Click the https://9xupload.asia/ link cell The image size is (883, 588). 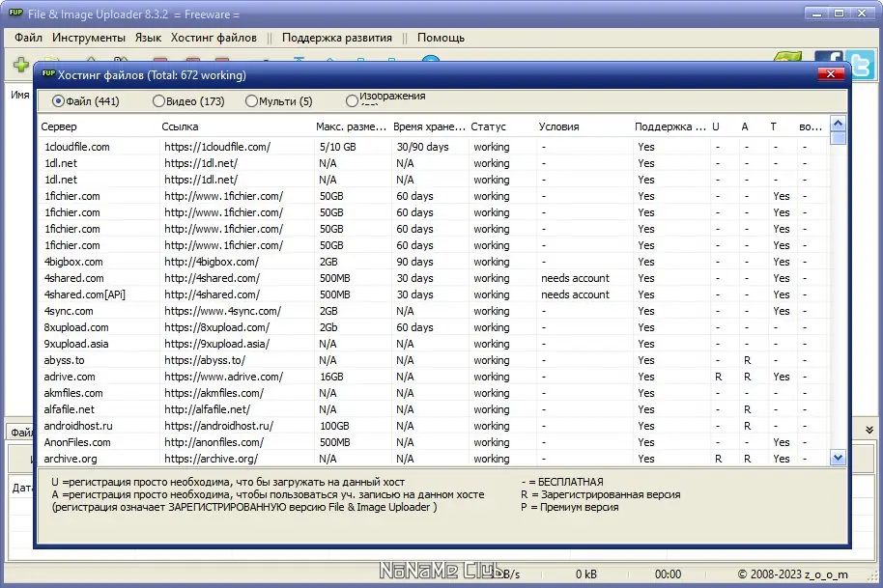point(216,343)
